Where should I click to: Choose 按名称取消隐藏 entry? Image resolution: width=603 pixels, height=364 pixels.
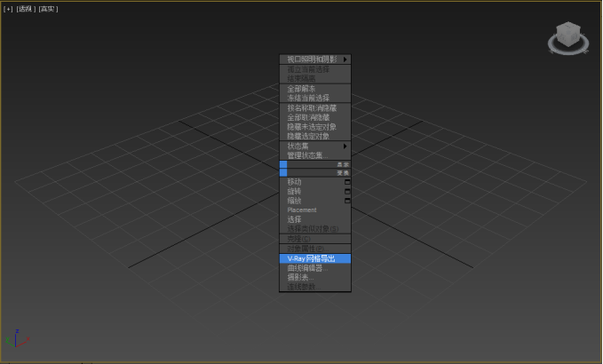pyautogui.click(x=315, y=108)
